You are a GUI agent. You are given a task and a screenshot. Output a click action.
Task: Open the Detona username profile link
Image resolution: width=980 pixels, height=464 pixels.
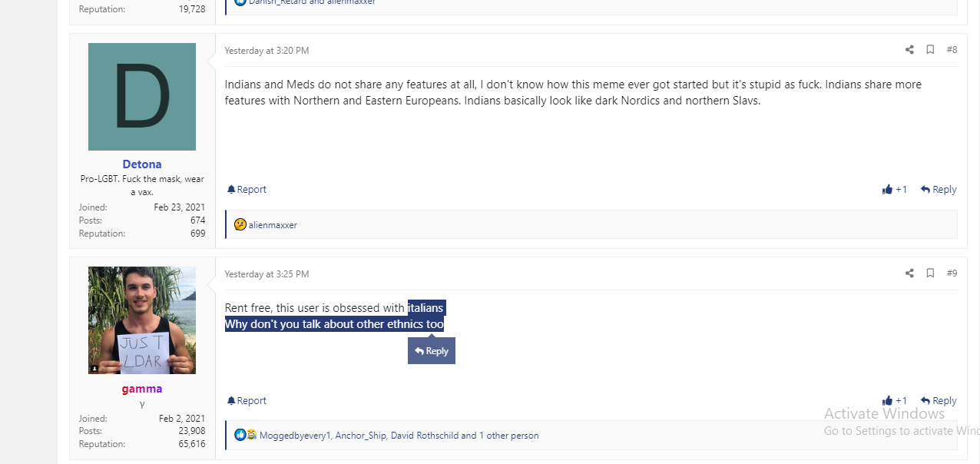click(142, 164)
